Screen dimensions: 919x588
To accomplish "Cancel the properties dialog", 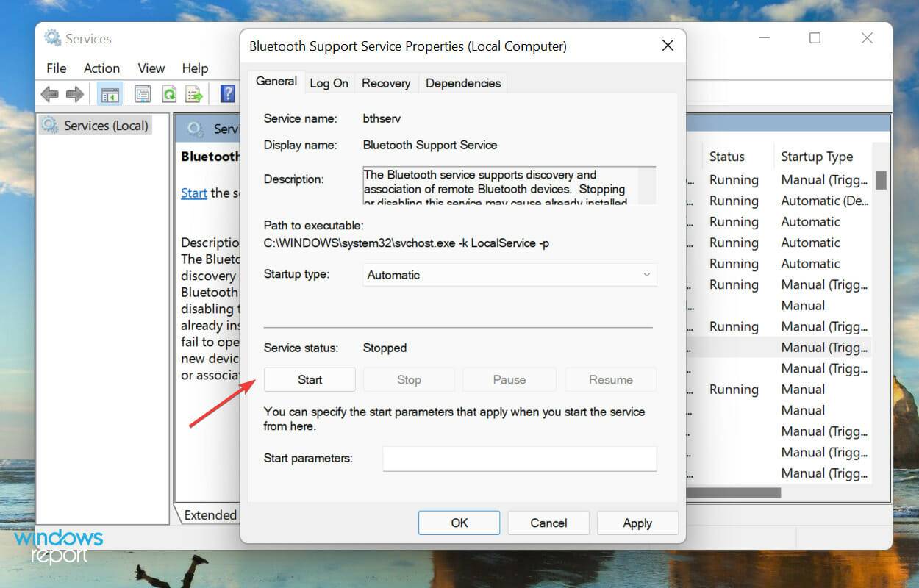I will [x=548, y=523].
